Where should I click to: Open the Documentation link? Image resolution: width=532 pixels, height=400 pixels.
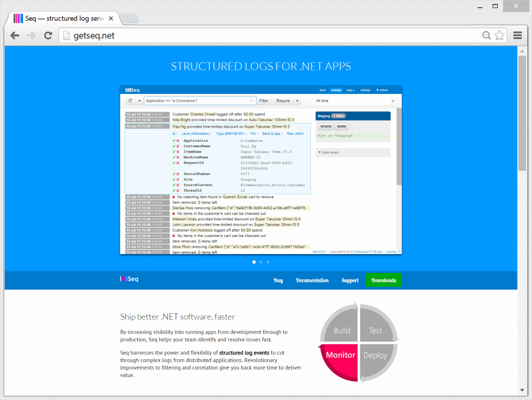click(x=312, y=280)
